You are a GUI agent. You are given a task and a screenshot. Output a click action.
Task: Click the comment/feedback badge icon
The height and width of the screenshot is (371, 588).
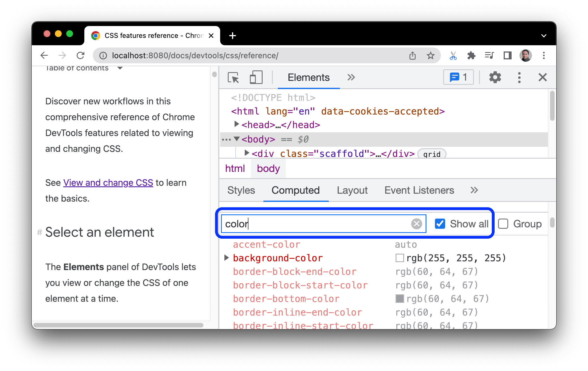click(x=459, y=78)
